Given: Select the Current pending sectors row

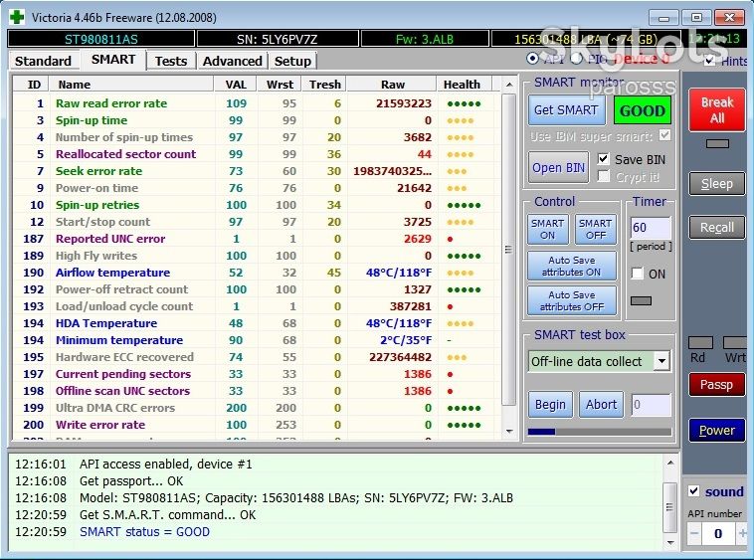Looking at the screenshot, I should coord(257,374).
